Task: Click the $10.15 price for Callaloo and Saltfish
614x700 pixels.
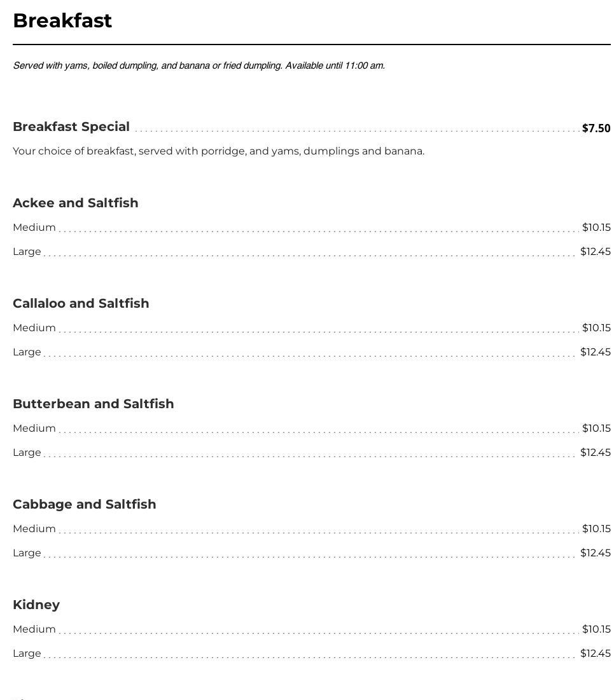Action: (596, 328)
